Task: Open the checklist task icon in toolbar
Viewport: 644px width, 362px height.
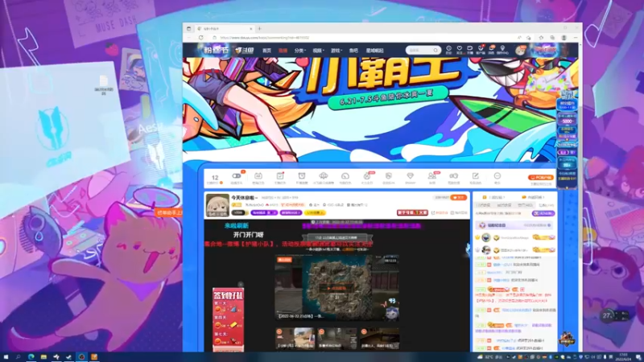Action: pos(280,178)
